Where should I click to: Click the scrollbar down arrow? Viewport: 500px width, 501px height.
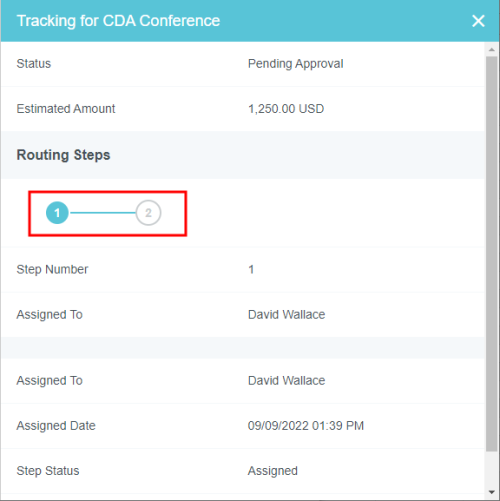pos(492,492)
